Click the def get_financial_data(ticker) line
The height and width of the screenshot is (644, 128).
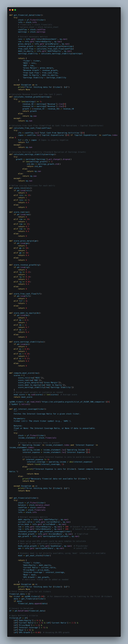26,15
